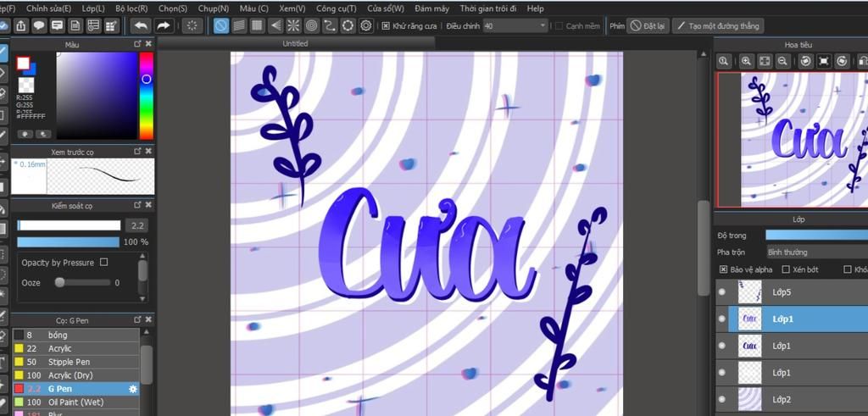Enable the radial snap guide

pos(293,25)
